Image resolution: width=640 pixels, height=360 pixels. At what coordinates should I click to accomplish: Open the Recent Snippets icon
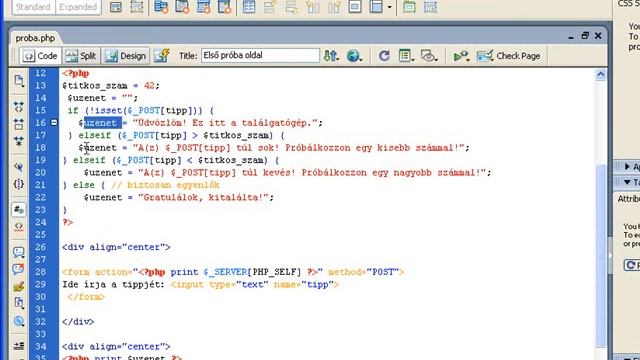(19, 303)
